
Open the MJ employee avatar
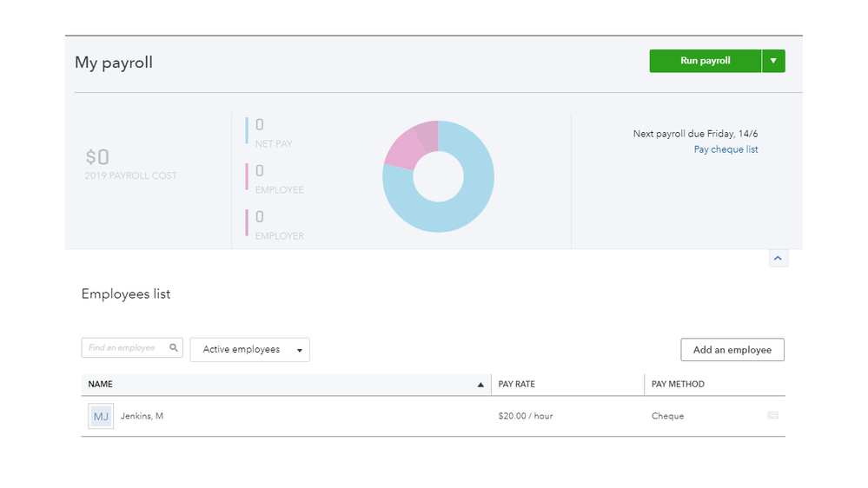tap(101, 416)
